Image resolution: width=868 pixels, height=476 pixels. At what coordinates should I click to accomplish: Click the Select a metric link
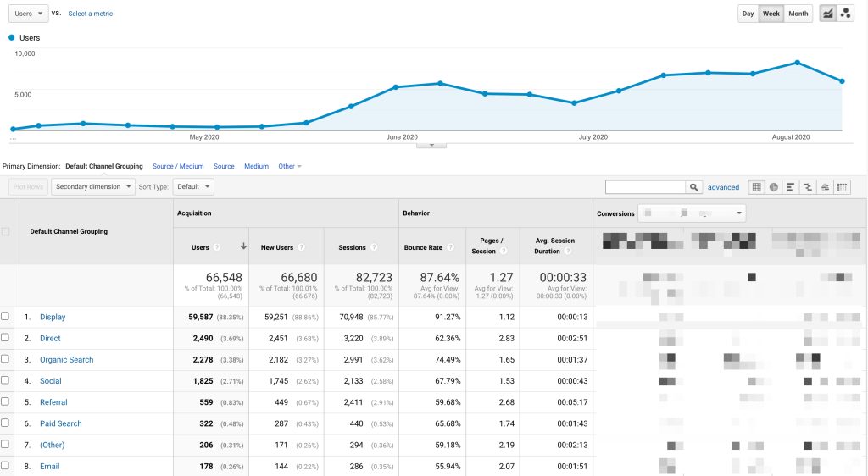coord(90,14)
